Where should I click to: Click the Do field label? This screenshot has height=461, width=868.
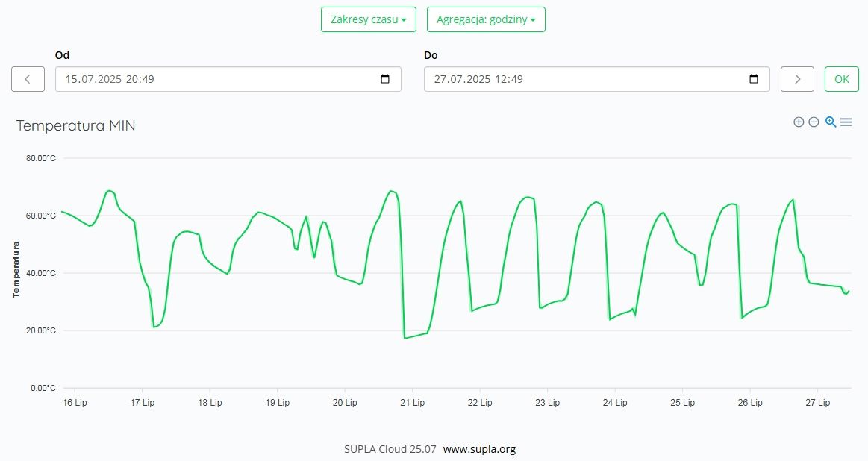click(431, 54)
